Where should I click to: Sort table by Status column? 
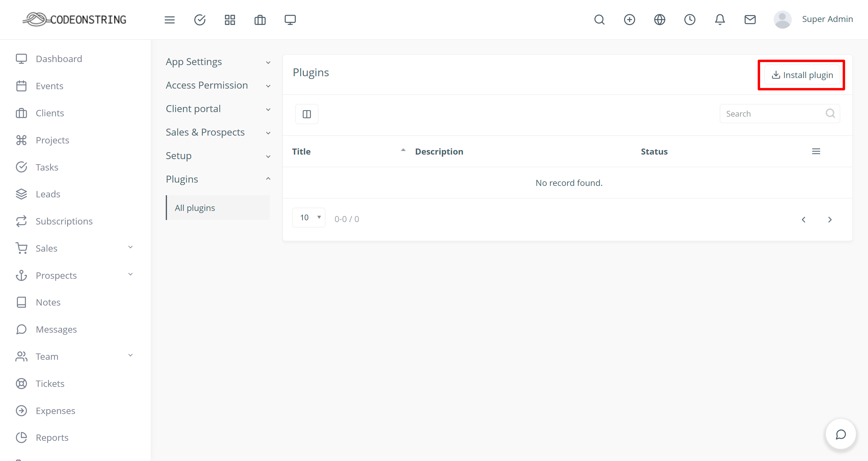coord(654,152)
